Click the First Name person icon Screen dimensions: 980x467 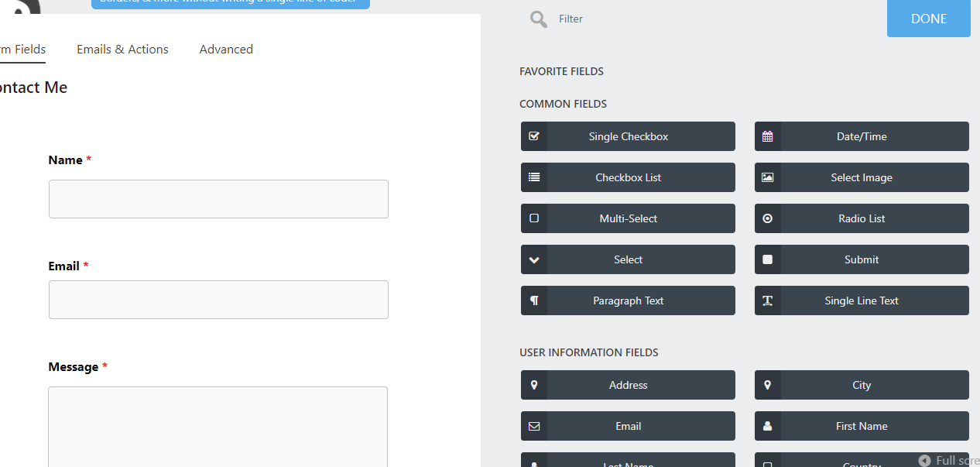tap(767, 426)
